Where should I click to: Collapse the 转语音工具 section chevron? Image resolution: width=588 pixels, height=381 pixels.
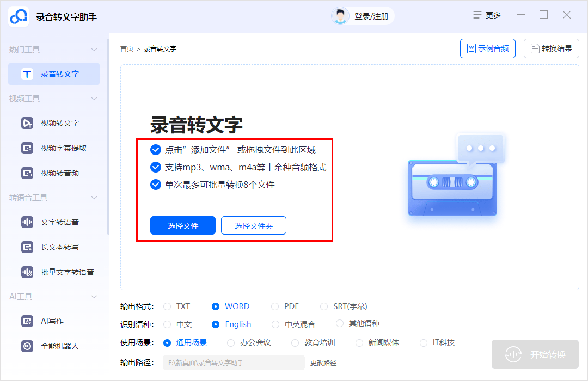click(94, 198)
